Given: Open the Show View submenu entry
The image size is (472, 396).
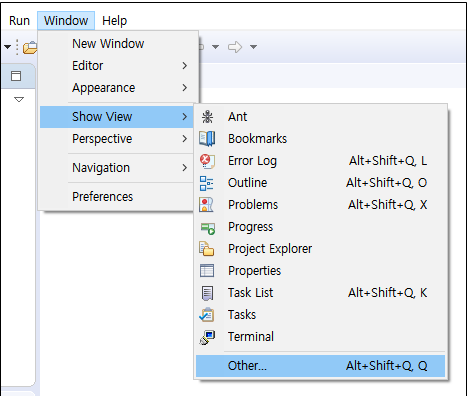Looking at the screenshot, I should pos(117,117).
